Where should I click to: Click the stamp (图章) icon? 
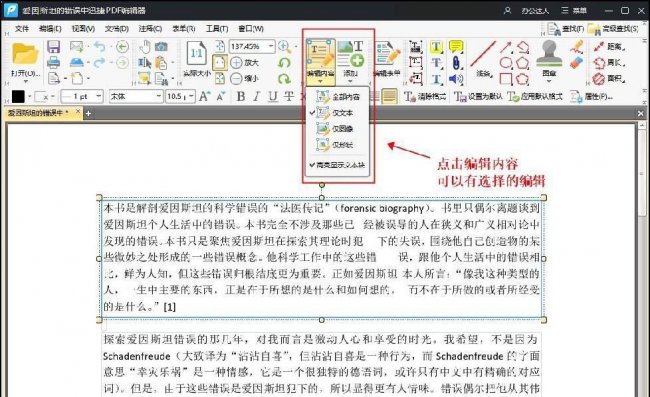[549, 53]
